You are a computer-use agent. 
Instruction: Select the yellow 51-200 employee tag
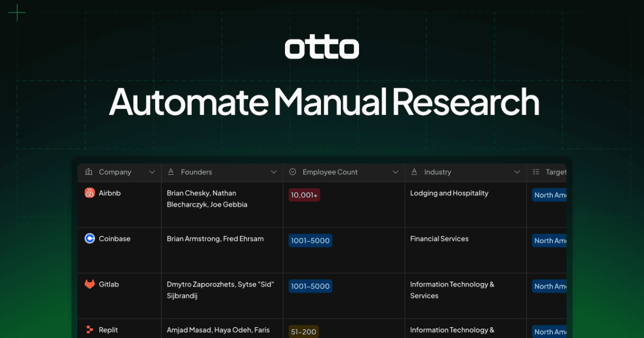[x=303, y=332]
